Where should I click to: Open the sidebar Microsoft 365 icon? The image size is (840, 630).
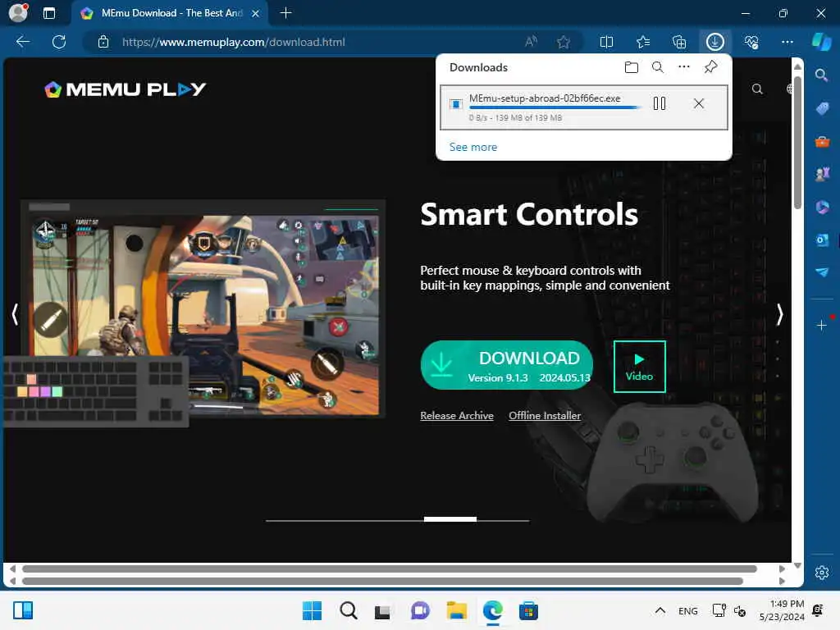click(821, 208)
